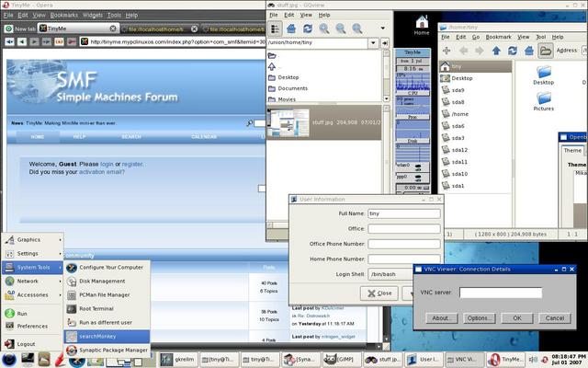Click the New Tab plus icon in PCMan
The width and height of the screenshot is (588, 368).
click(x=447, y=51)
